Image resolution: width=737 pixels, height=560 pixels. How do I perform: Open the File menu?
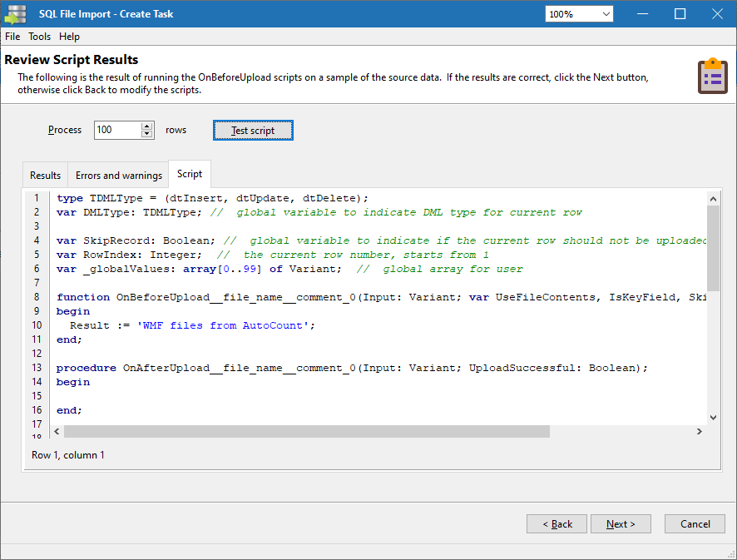click(x=12, y=37)
